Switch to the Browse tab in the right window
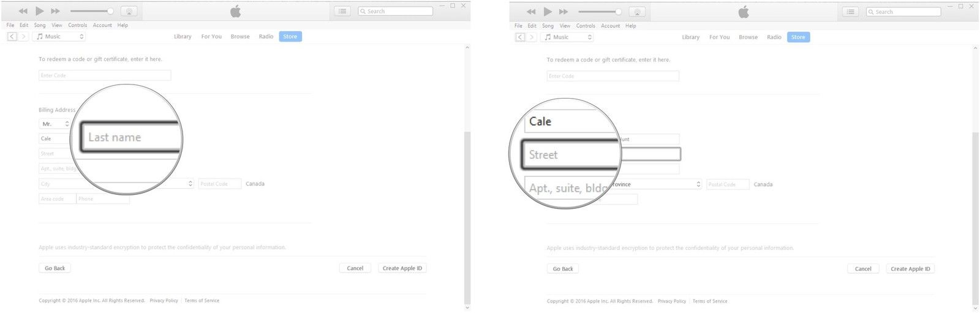This screenshot has height=313, width=980. click(x=748, y=37)
